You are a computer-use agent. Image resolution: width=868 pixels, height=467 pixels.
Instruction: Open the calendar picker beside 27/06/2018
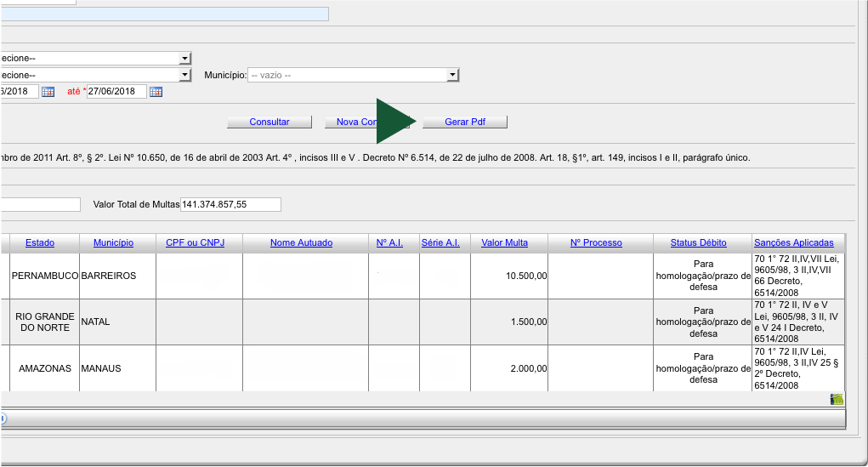pos(156,92)
